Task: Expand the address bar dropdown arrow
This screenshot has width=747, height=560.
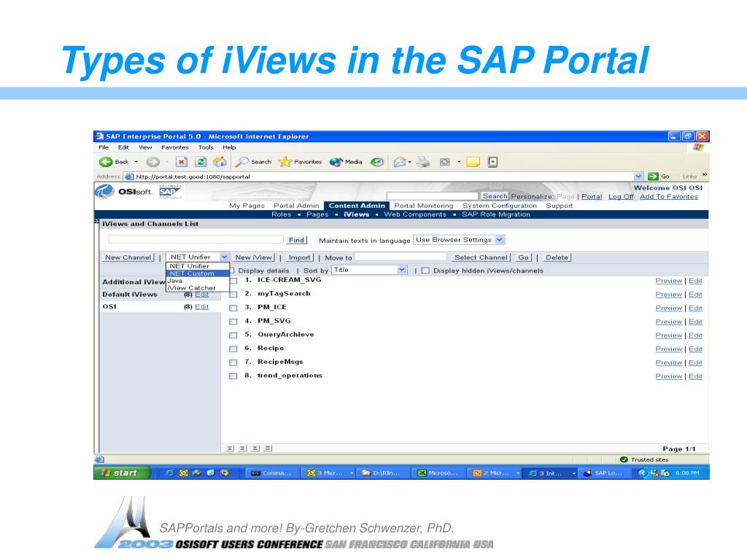Action: 638,176
